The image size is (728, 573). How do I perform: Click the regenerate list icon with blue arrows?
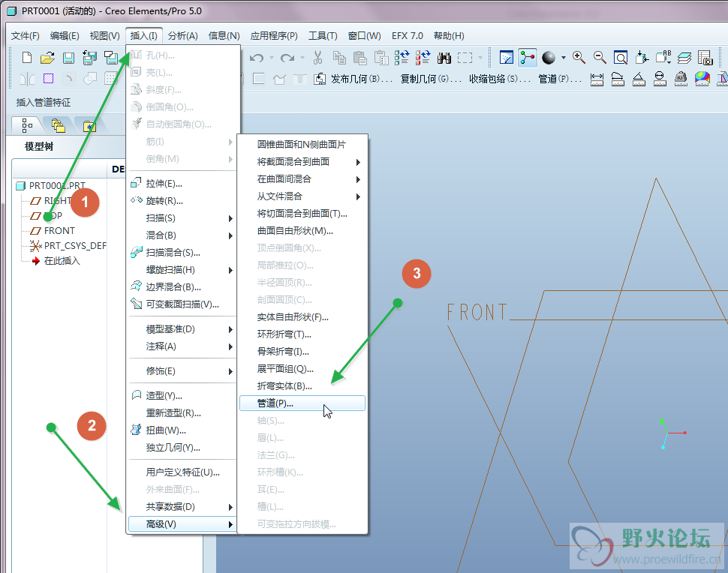tap(402, 58)
